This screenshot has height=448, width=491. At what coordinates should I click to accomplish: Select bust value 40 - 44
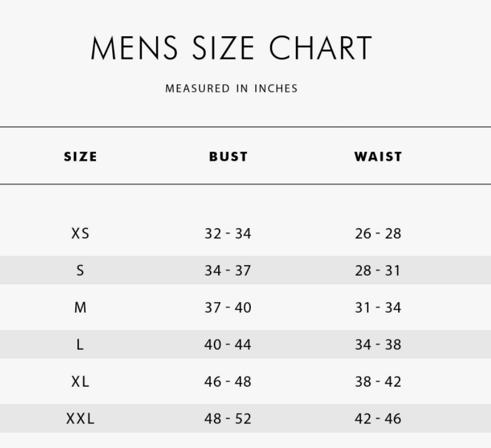(228, 345)
